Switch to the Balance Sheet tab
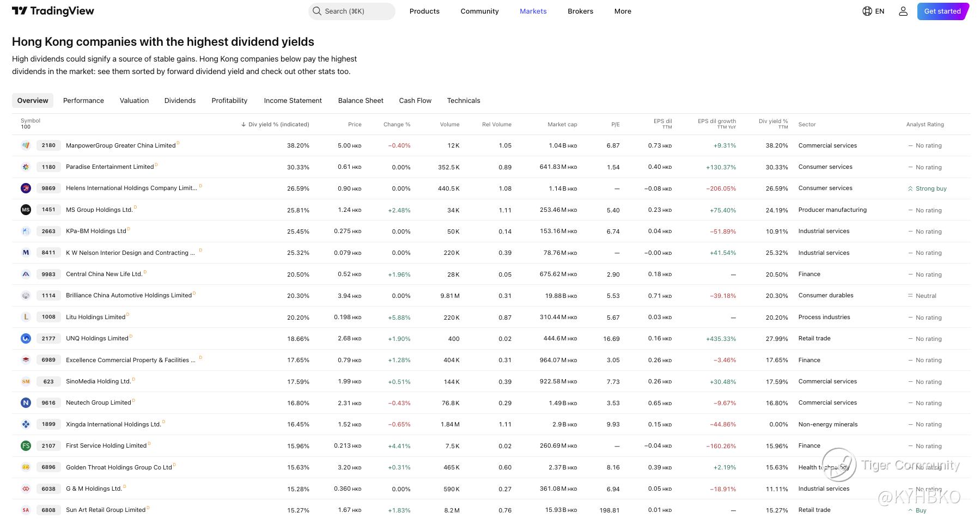The width and height of the screenshot is (980, 519). [x=361, y=100]
